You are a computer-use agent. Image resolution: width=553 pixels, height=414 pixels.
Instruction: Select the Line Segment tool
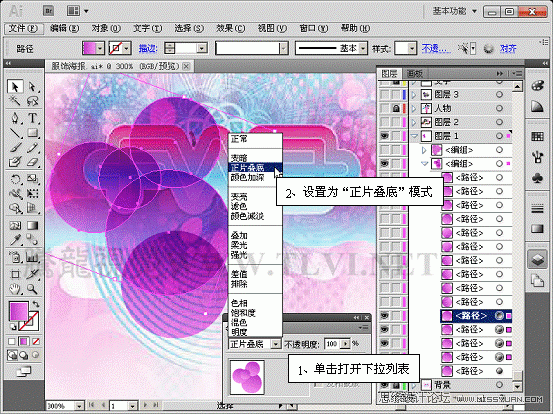point(15,133)
